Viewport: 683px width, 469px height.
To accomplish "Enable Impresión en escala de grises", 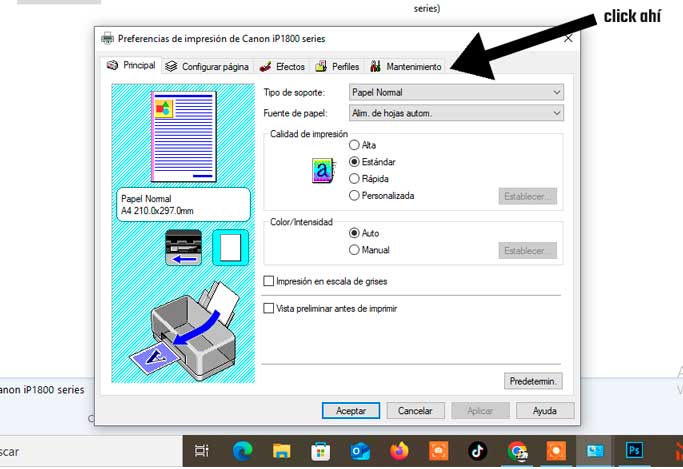I will (x=268, y=282).
